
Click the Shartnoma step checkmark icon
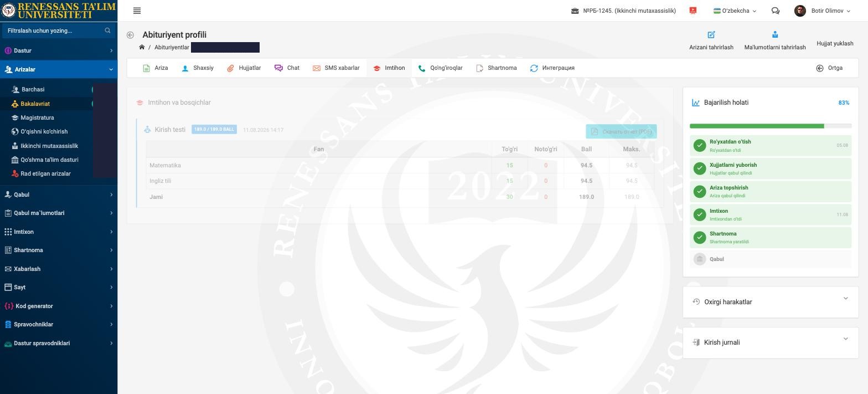click(700, 237)
